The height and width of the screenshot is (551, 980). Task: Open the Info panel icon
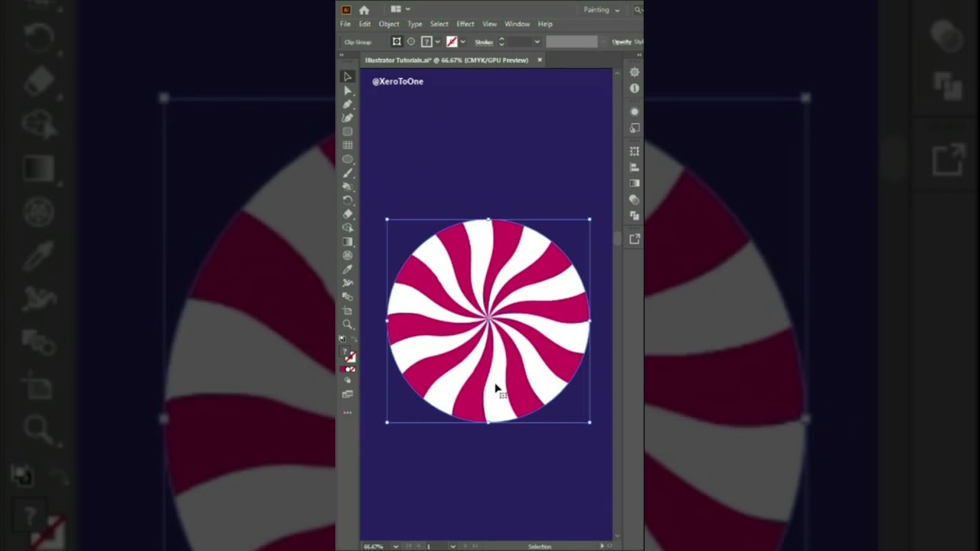click(634, 89)
